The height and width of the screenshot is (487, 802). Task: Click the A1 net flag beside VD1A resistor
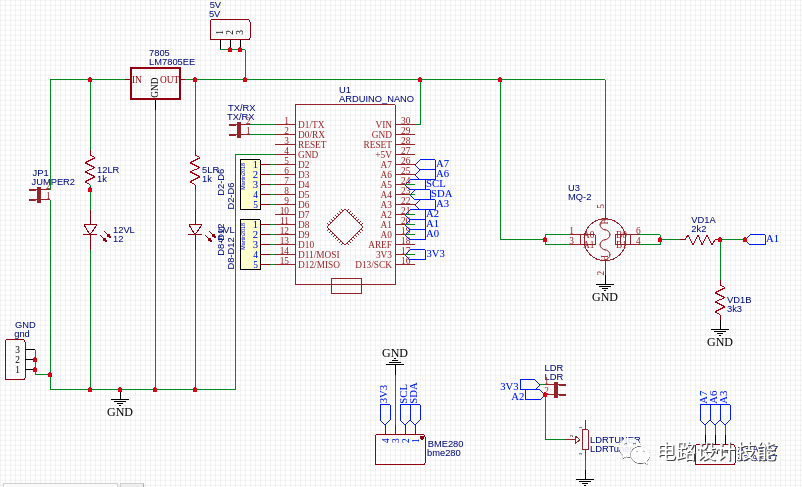pos(756,239)
